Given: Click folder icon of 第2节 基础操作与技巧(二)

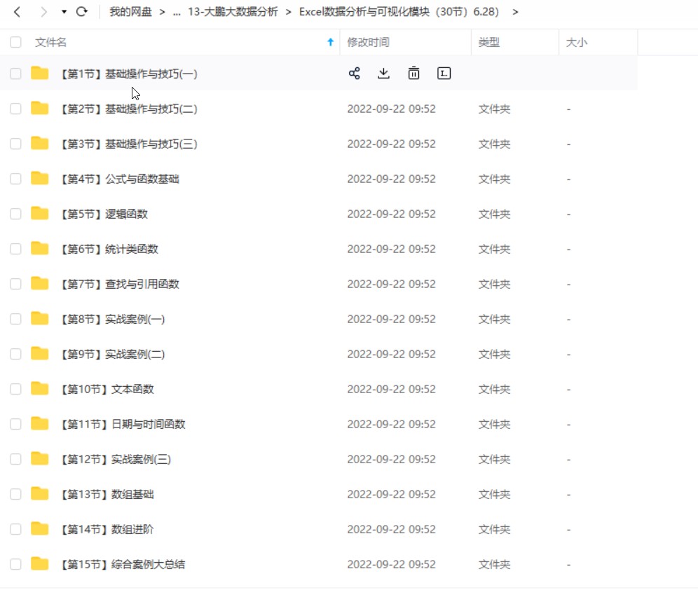Looking at the screenshot, I should (40, 108).
